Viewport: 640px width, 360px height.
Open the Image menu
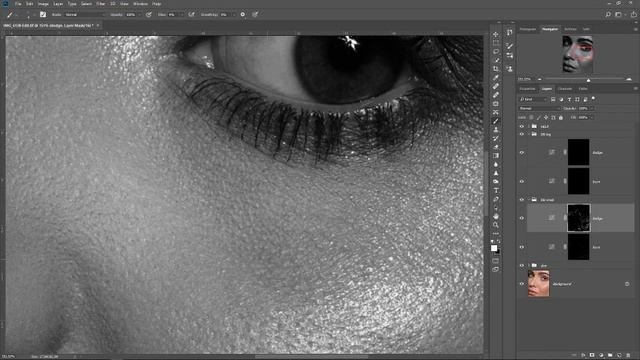(43, 4)
